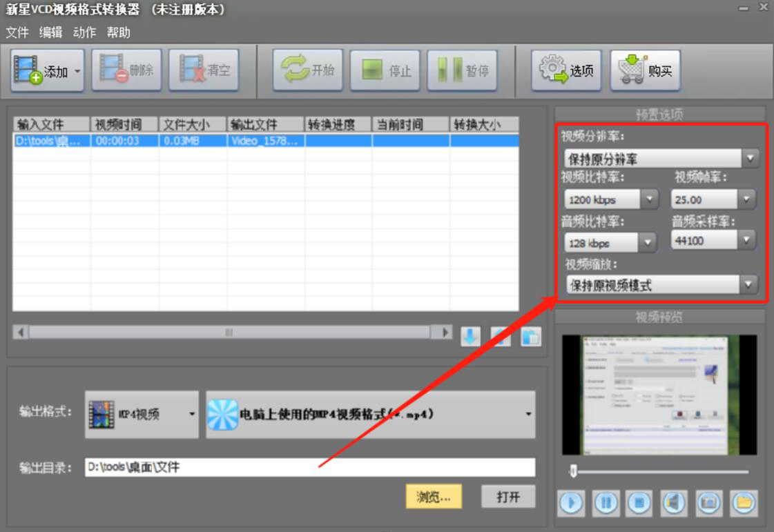Click the preview play button
Screen dimensions: 774x532
pos(572,503)
